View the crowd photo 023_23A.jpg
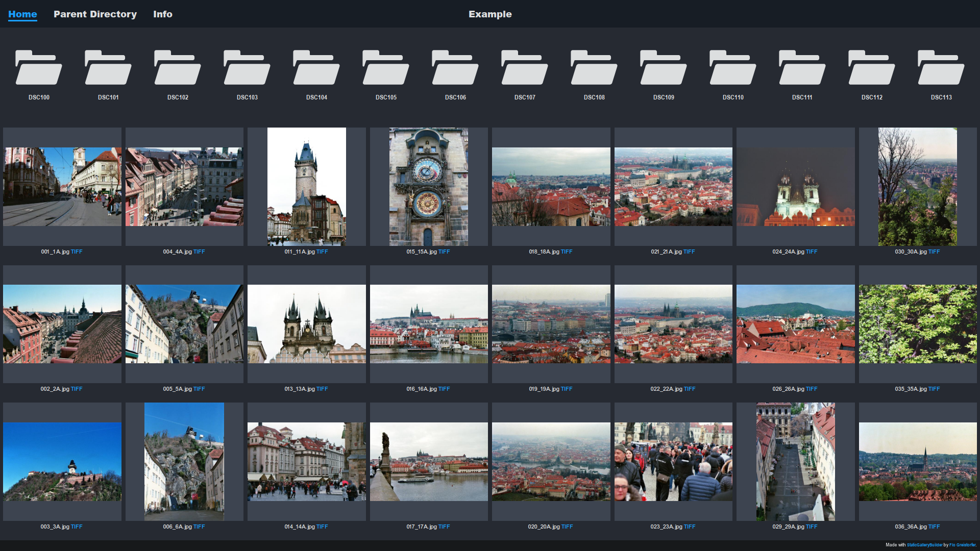This screenshot has width=980, height=551. coord(673,462)
